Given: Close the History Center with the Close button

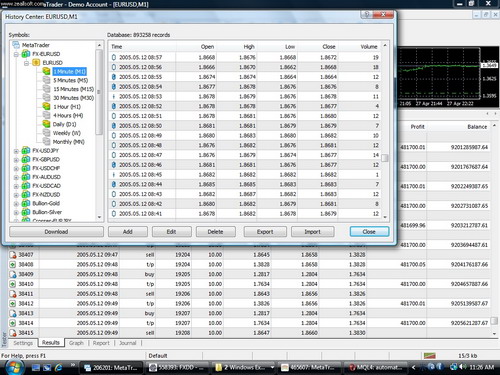Looking at the screenshot, I should pyautogui.click(x=369, y=232).
